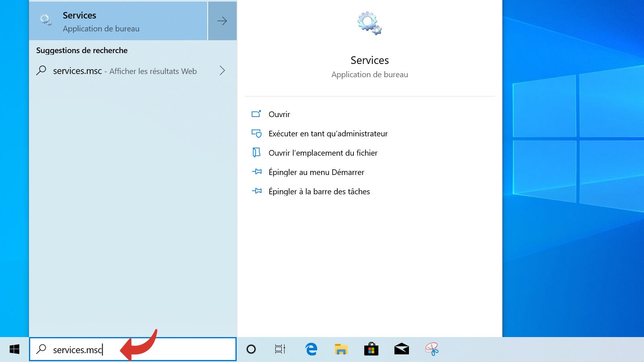
Task: Open Cortana from the taskbar circle icon
Action: [251, 349]
